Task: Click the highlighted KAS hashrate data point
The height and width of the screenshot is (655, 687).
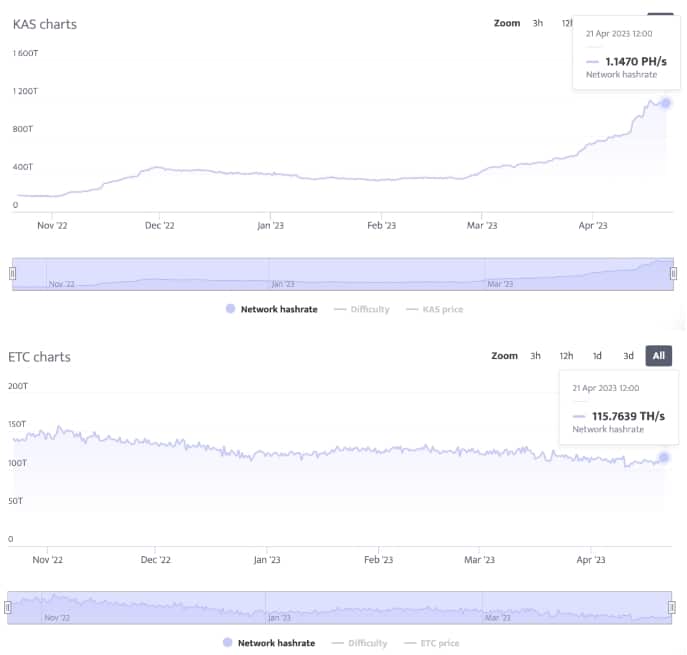Action: pos(666,103)
